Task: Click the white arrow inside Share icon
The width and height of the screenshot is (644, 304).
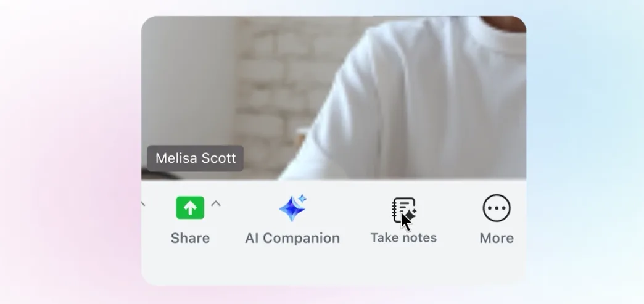Action: tap(190, 208)
